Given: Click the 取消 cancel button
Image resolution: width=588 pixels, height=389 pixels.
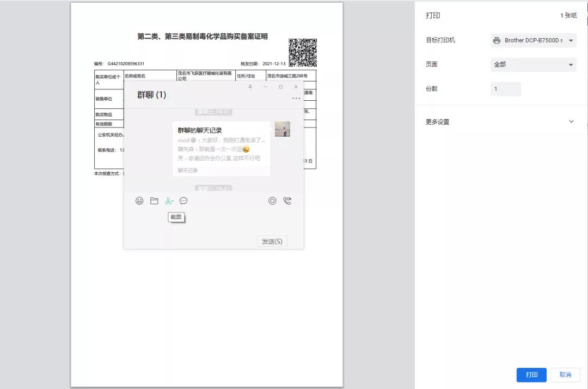Looking at the screenshot, I should coord(565,375).
